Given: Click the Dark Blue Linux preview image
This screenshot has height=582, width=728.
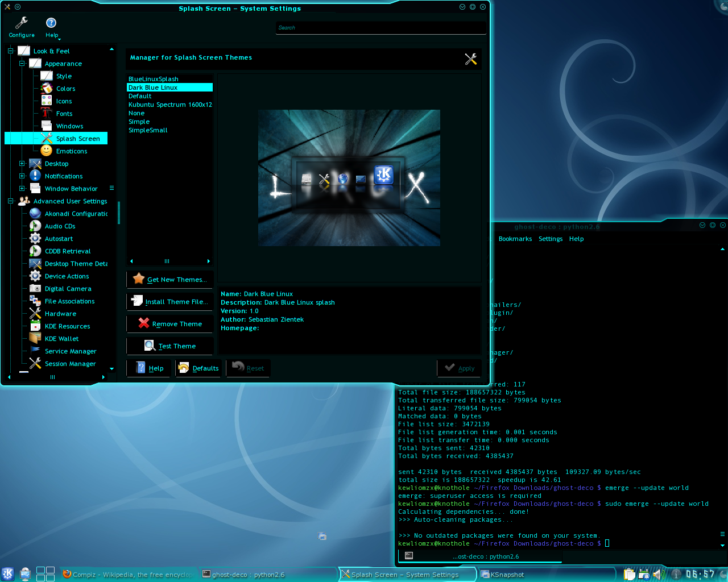Looking at the screenshot, I should [x=349, y=178].
